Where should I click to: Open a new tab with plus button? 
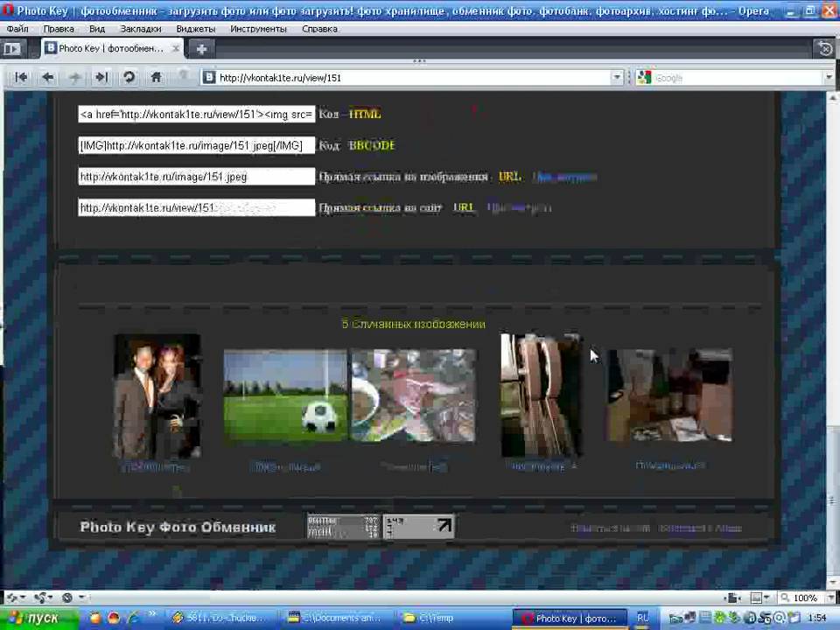201,49
